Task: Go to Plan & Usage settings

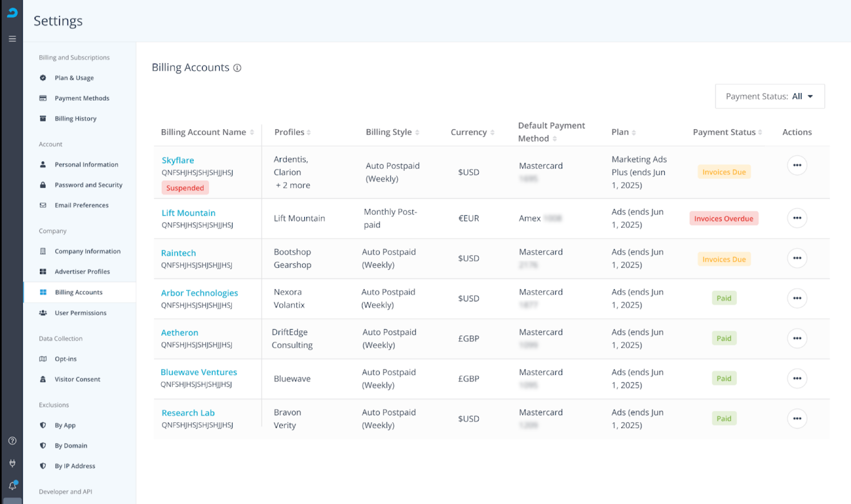Action: point(74,78)
